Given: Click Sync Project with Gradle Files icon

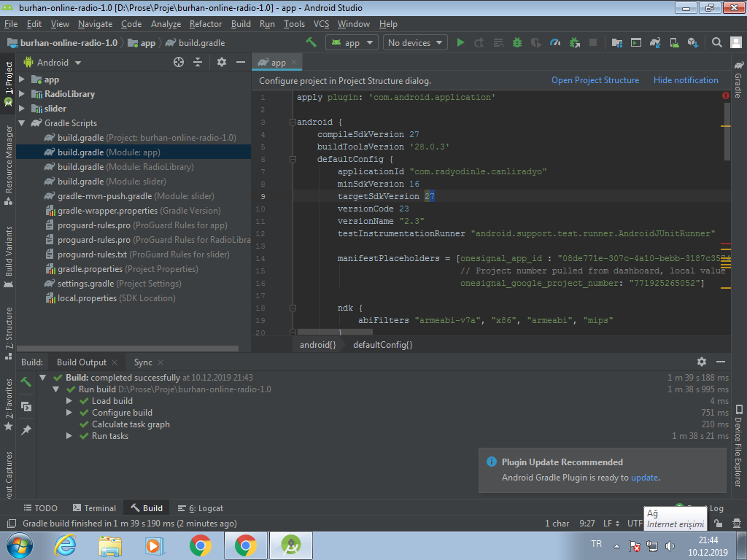Looking at the screenshot, I should click(x=655, y=42).
